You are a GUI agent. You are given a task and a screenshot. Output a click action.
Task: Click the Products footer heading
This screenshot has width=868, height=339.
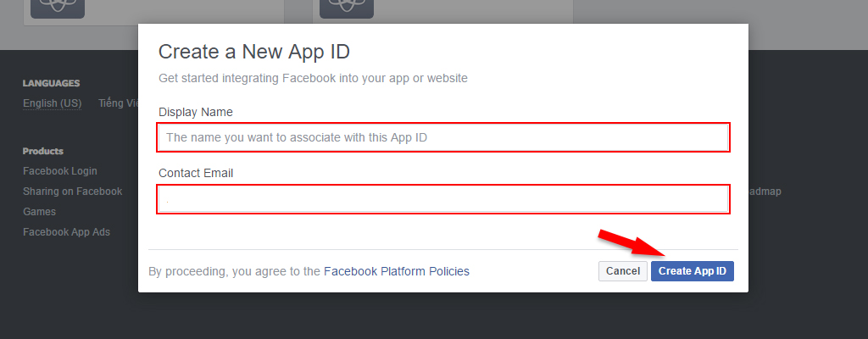click(x=43, y=151)
